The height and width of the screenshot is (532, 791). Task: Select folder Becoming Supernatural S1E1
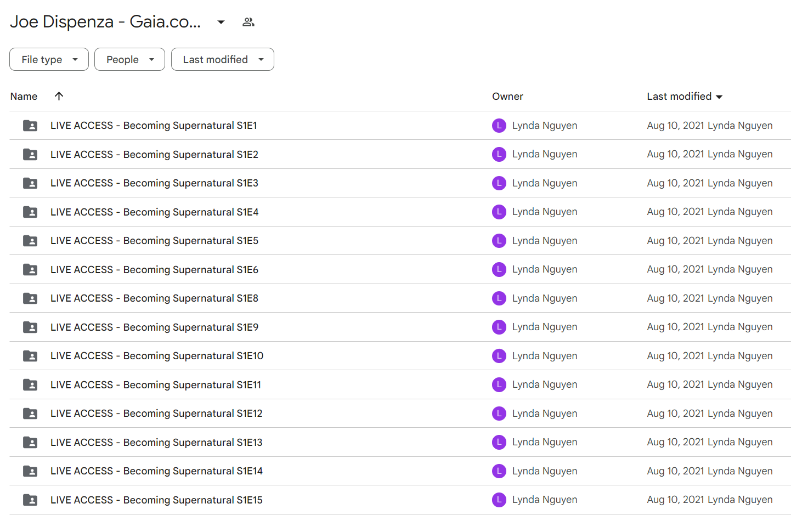[x=154, y=126]
